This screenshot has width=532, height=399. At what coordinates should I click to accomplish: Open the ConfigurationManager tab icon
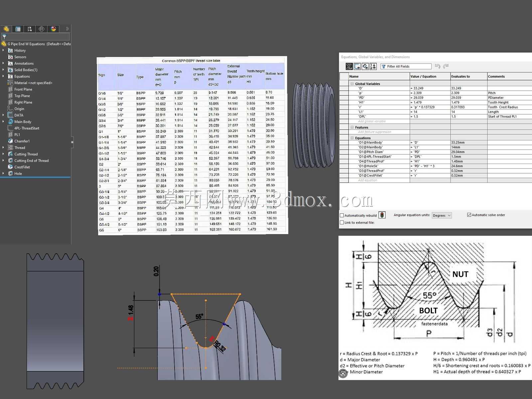(30, 29)
